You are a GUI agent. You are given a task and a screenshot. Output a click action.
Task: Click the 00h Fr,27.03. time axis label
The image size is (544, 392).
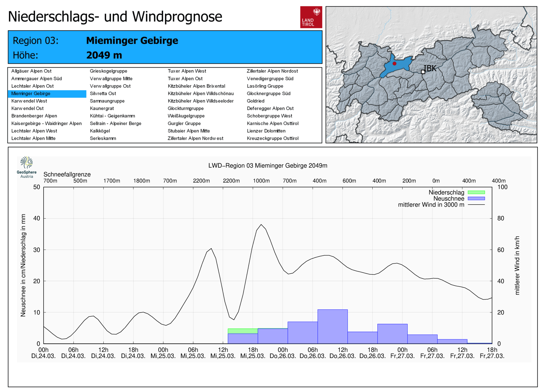click(403, 353)
